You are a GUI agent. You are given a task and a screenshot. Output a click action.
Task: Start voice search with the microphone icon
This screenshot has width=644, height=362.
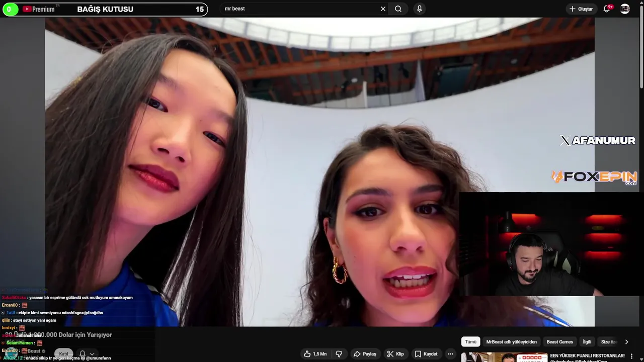tap(420, 9)
